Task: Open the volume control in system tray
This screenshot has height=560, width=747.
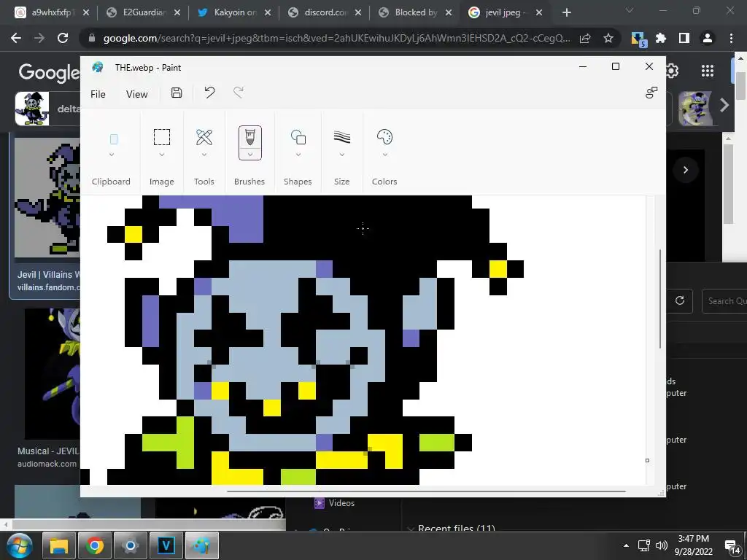Action: (x=661, y=545)
